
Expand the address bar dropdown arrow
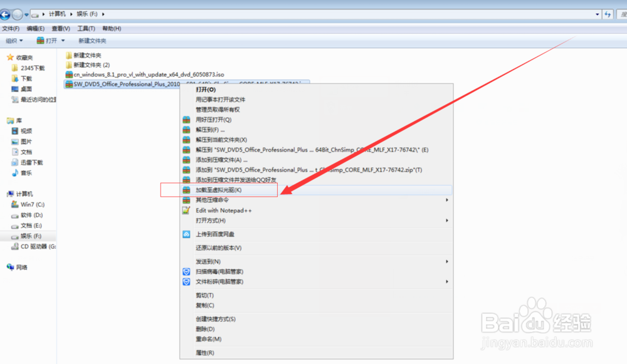[598, 14]
